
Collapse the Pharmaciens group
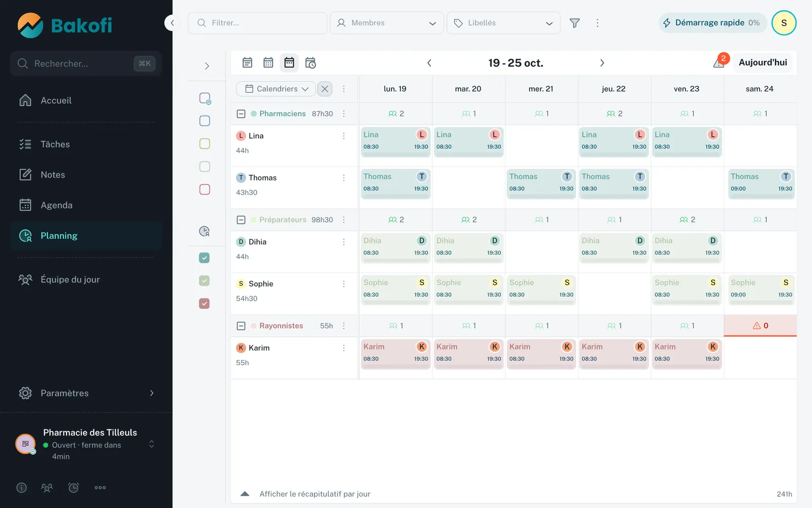241,114
